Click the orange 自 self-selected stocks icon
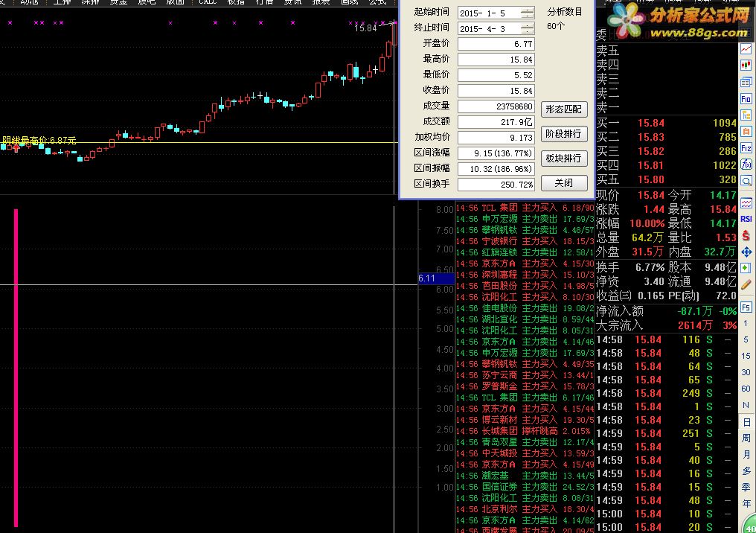This screenshot has height=533, width=756. [746, 132]
